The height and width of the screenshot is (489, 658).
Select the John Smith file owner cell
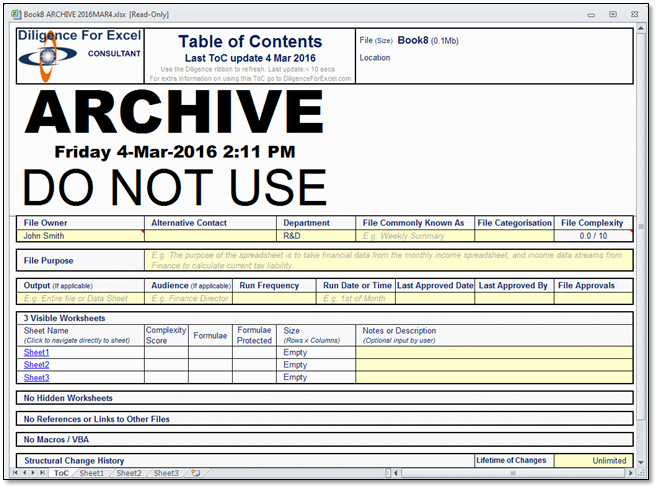80,236
